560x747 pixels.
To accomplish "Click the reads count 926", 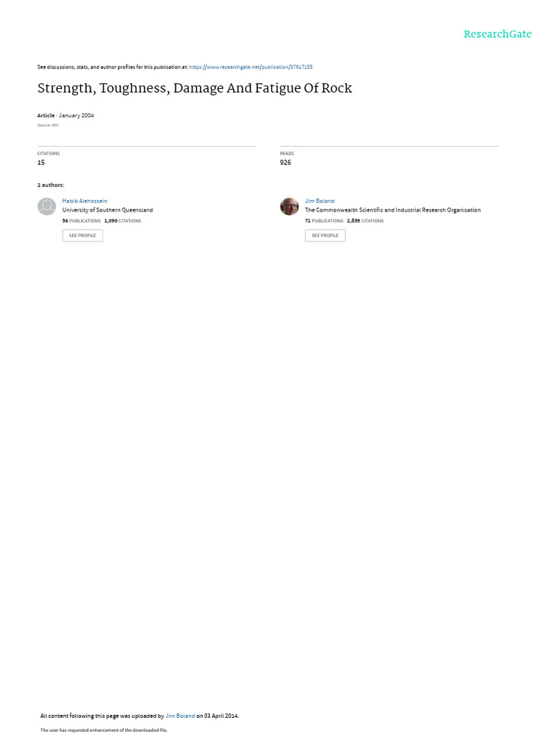I will [285, 163].
